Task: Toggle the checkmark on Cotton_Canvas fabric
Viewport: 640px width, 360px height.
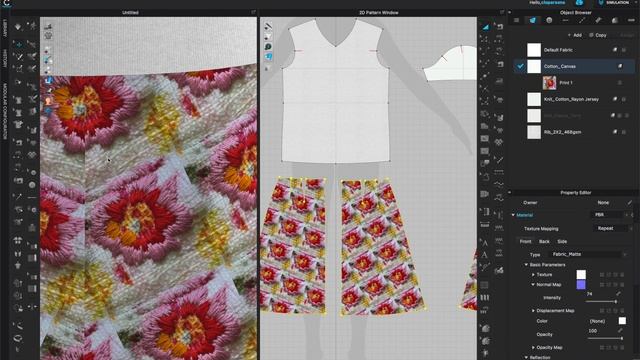Action: [x=520, y=66]
